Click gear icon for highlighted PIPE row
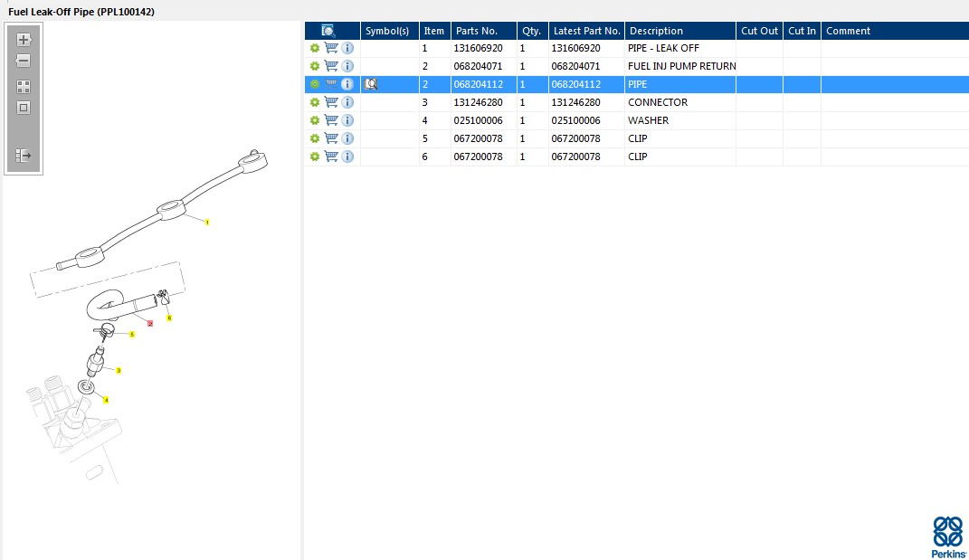This screenshot has width=969, height=560. [315, 84]
